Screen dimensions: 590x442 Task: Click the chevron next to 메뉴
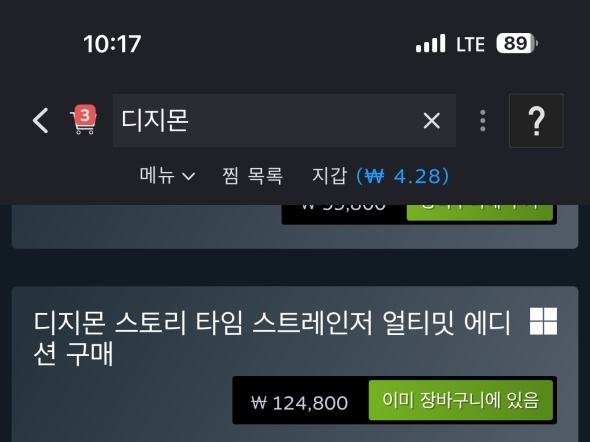[189, 176]
